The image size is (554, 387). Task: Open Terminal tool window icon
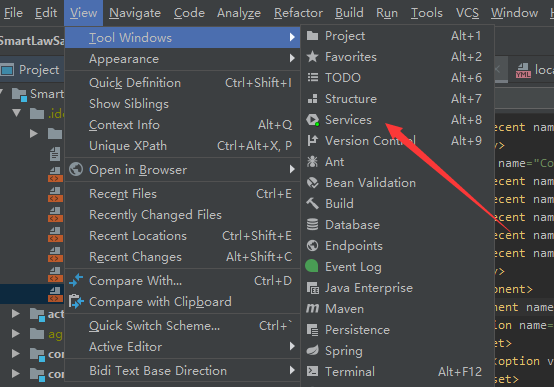coord(312,371)
